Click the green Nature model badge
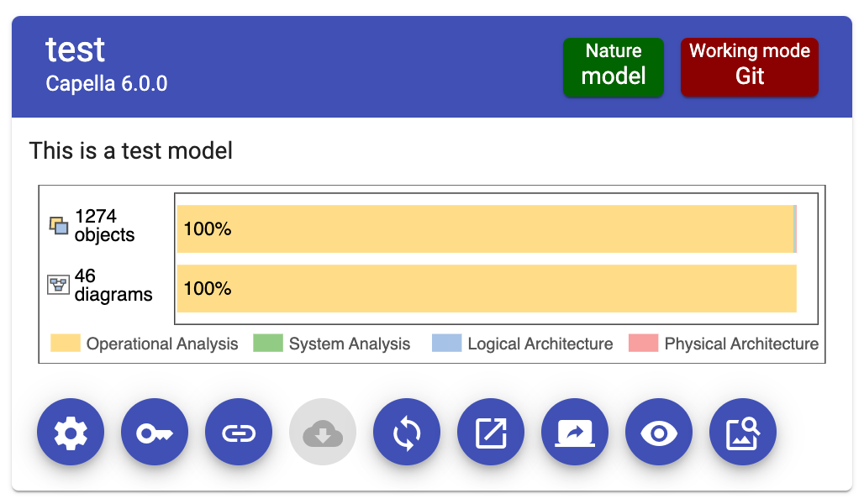The image size is (864, 504). click(x=614, y=67)
